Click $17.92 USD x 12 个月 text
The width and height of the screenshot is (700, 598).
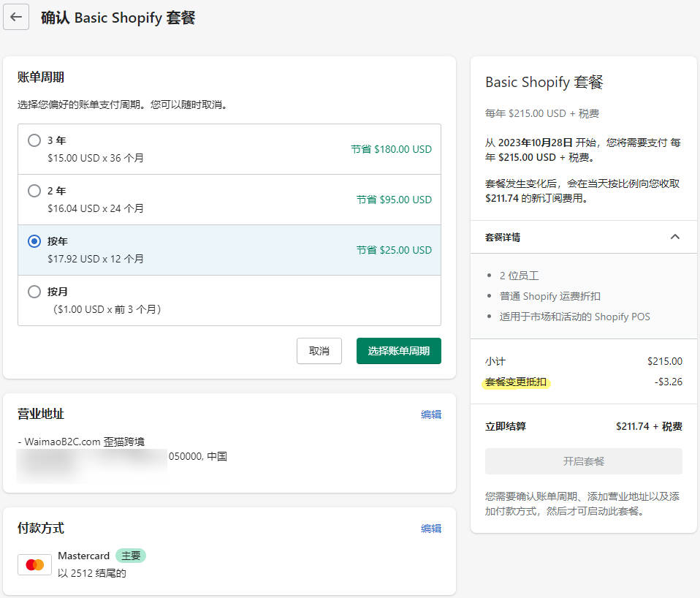click(96, 259)
